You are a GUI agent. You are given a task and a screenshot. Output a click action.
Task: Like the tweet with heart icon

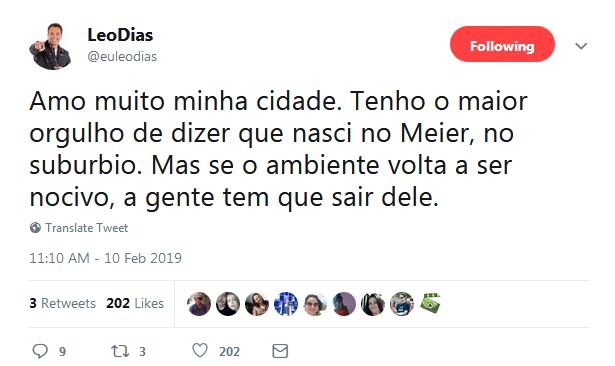coord(200,350)
